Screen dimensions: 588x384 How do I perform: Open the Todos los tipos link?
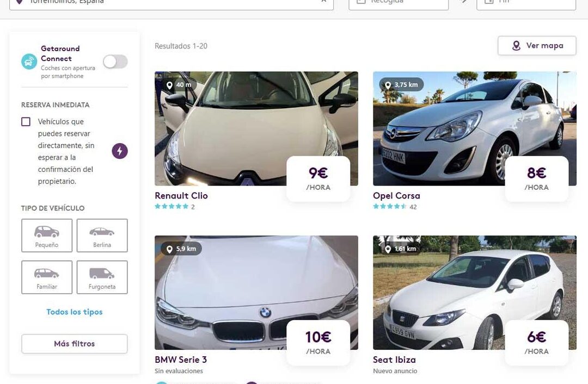tap(74, 312)
